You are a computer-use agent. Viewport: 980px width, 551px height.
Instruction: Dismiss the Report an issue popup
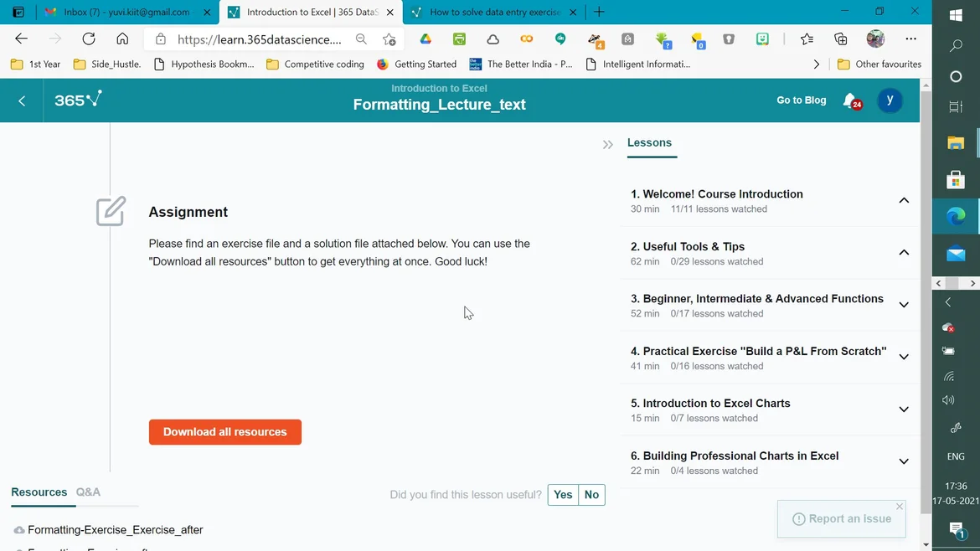(900, 507)
